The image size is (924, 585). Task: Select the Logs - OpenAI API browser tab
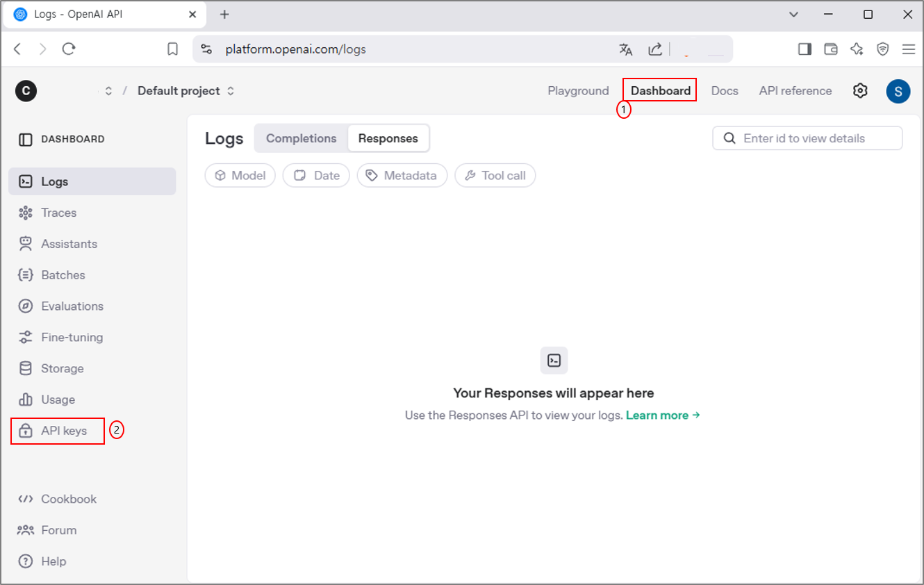tap(106, 15)
